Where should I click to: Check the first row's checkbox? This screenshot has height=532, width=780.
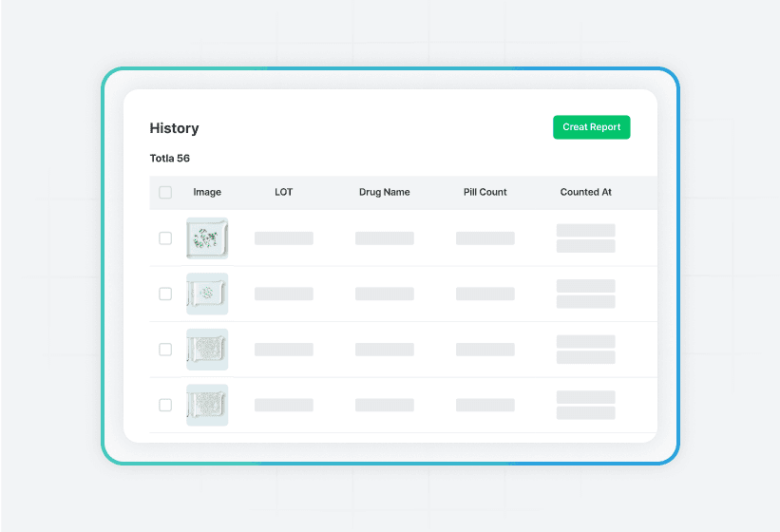(x=165, y=238)
